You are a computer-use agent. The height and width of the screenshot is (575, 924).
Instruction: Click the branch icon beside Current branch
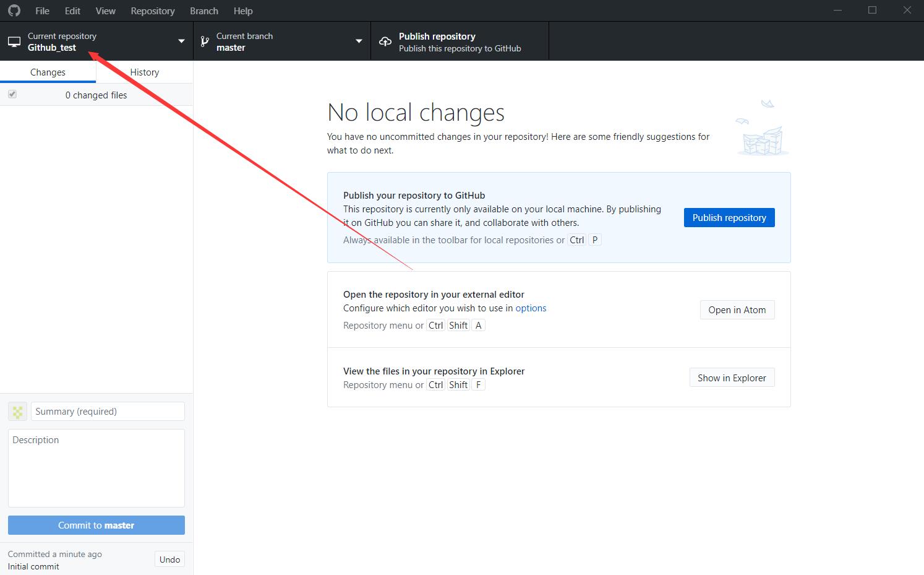tap(205, 42)
